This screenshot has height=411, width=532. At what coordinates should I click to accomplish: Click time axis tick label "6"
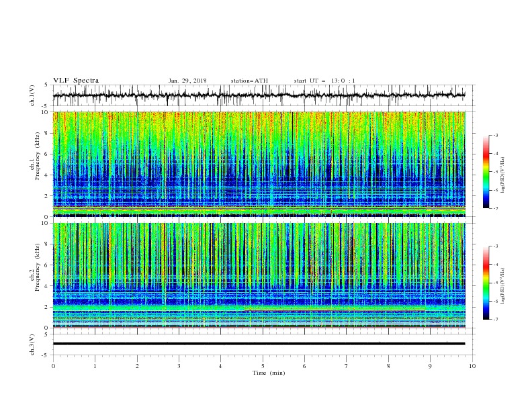[304, 366]
